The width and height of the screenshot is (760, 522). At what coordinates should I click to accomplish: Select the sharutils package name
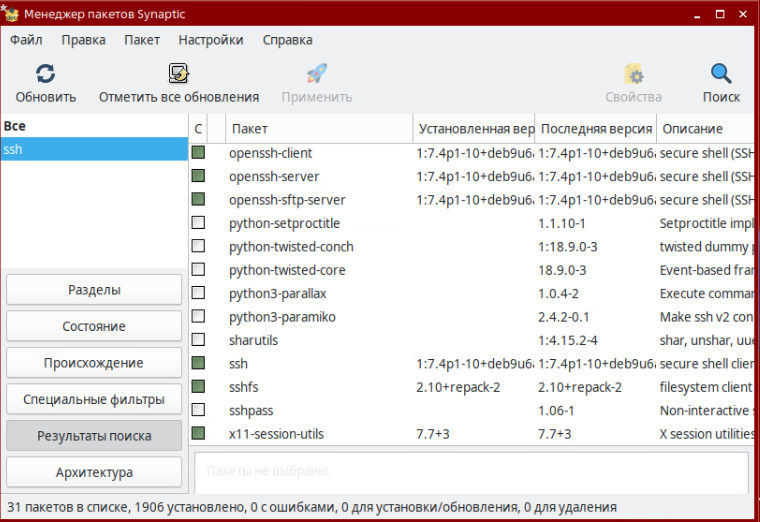click(x=253, y=340)
